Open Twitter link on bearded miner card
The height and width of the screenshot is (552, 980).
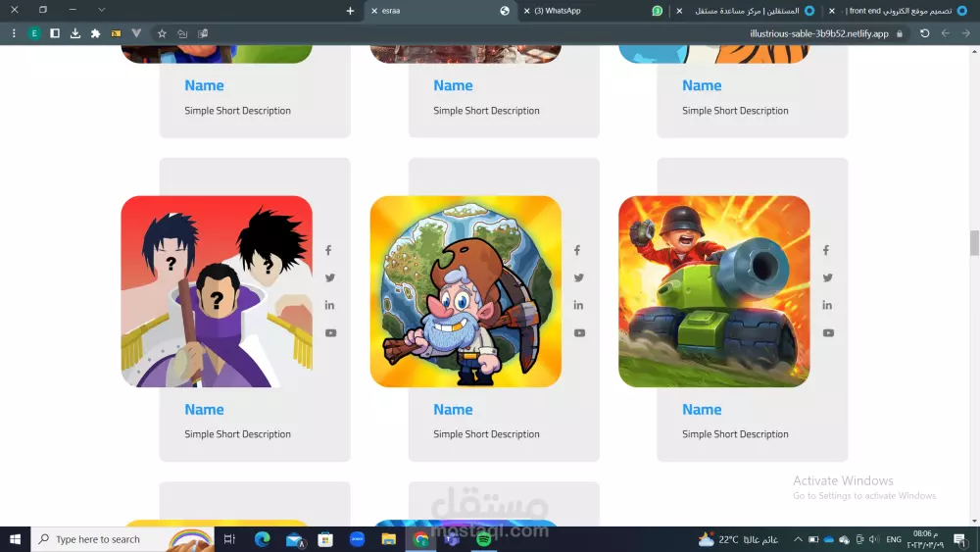[x=579, y=277]
